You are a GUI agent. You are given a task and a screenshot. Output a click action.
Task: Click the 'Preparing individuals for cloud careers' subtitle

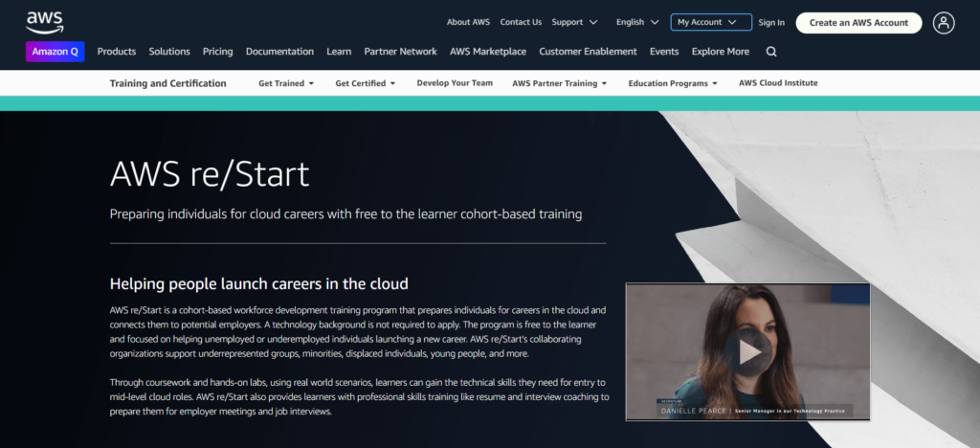(x=345, y=214)
